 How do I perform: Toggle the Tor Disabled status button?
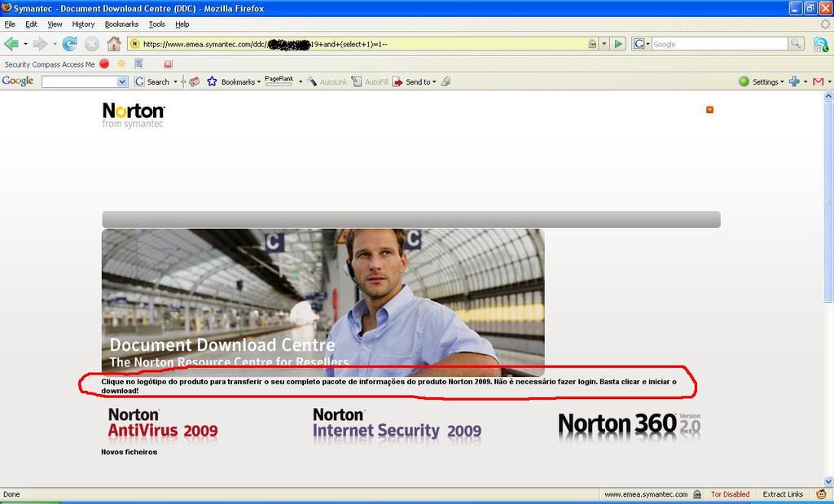pos(731,494)
